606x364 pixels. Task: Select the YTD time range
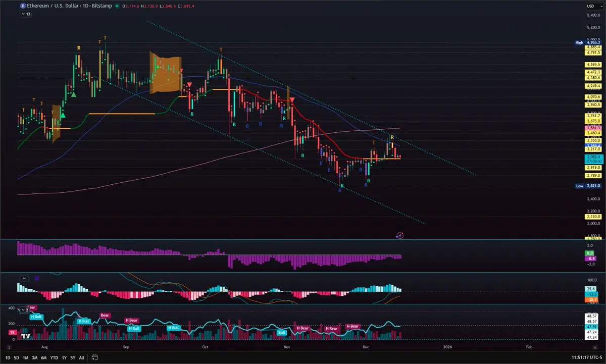pyautogui.click(x=54, y=357)
